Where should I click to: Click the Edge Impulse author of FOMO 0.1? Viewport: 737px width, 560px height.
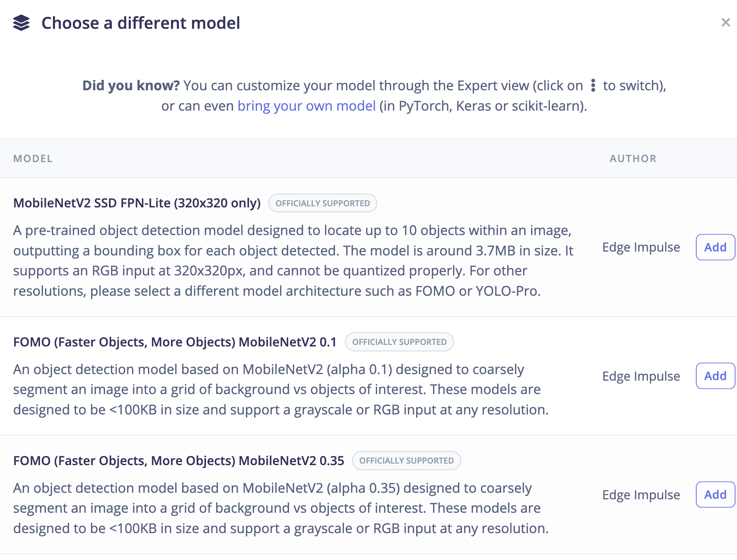tap(641, 376)
